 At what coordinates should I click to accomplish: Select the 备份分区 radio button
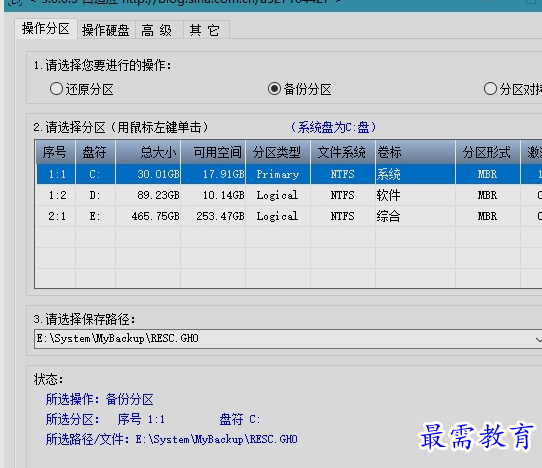(299, 89)
